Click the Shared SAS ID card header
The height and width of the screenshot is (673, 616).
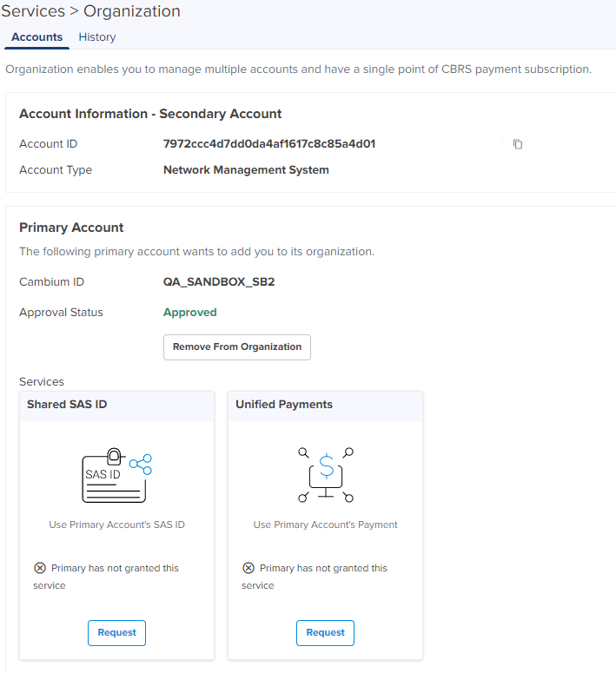click(x=67, y=405)
